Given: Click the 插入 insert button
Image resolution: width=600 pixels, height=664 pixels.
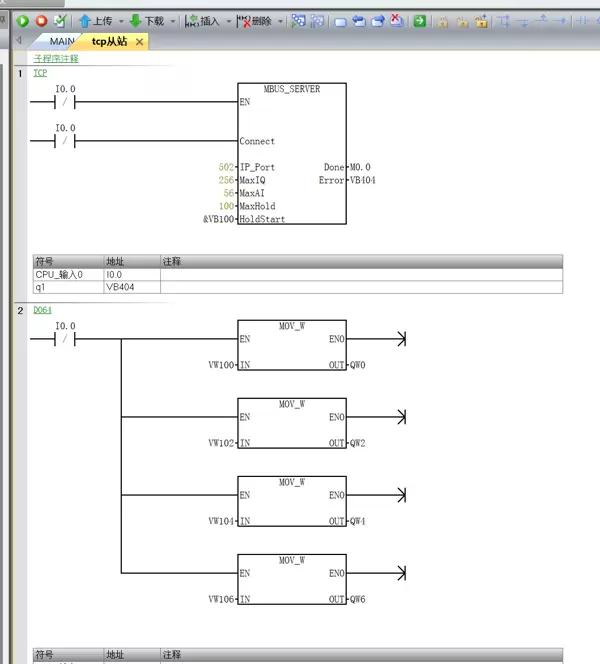Looking at the screenshot, I should click(x=203, y=20).
